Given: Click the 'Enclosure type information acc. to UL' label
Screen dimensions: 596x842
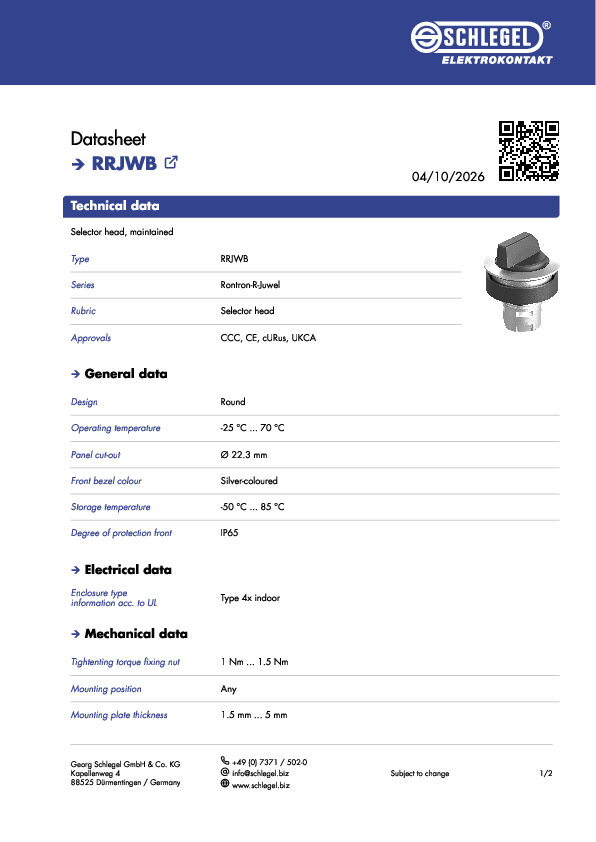Looking at the screenshot, I should [x=114, y=598].
